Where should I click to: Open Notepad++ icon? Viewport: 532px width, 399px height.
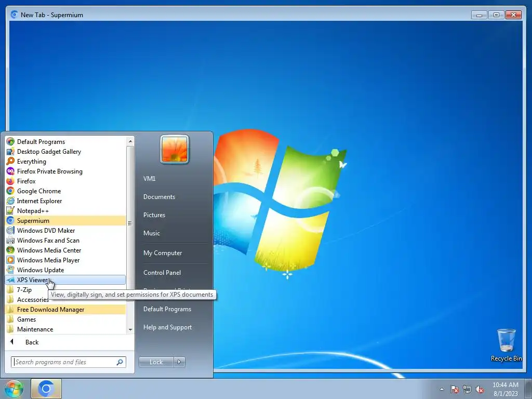(x=10, y=210)
